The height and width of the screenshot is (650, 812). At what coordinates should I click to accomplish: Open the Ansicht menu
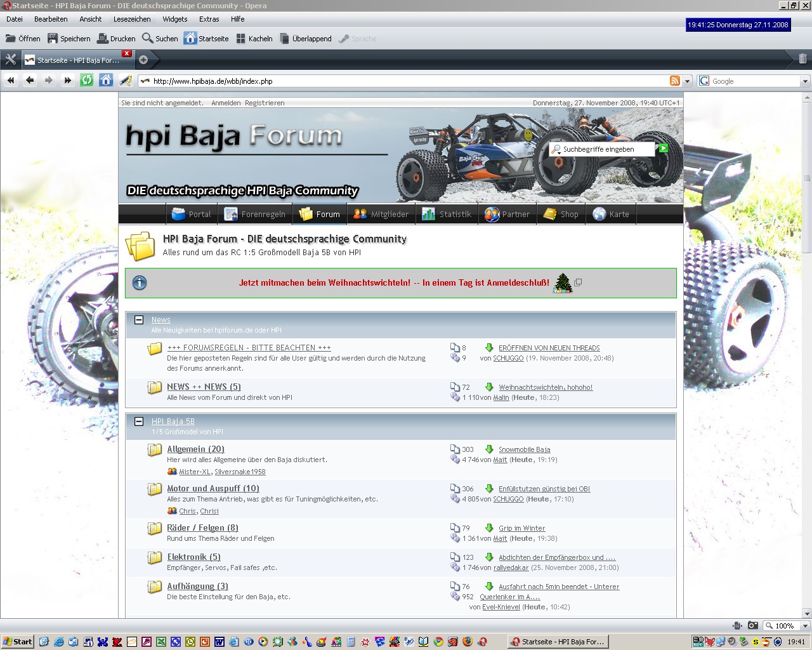coord(91,19)
